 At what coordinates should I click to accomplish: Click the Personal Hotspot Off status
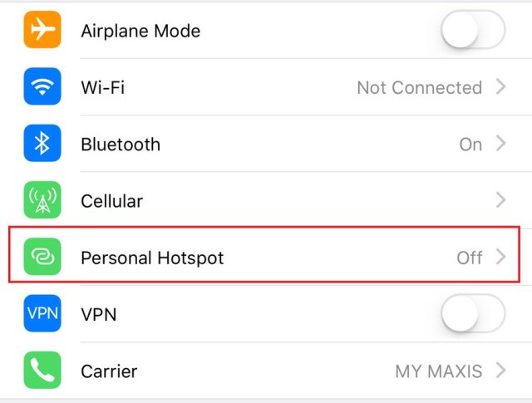(x=469, y=258)
